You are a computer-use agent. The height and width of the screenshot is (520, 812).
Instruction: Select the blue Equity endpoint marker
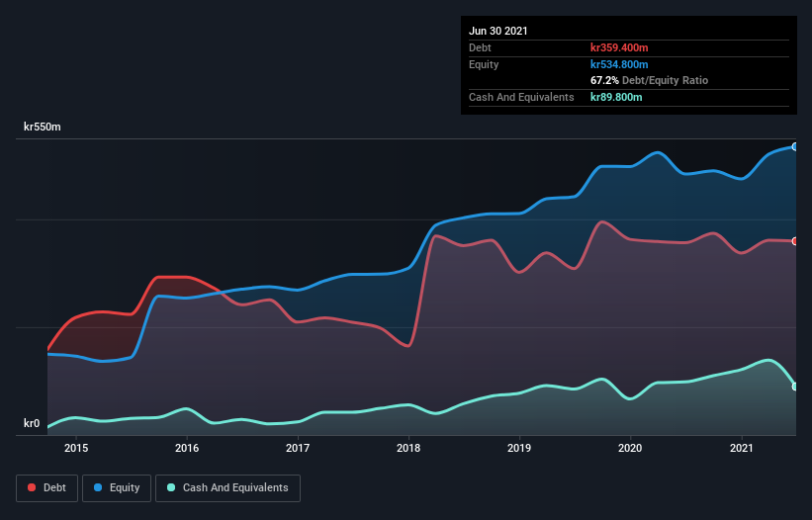point(795,147)
